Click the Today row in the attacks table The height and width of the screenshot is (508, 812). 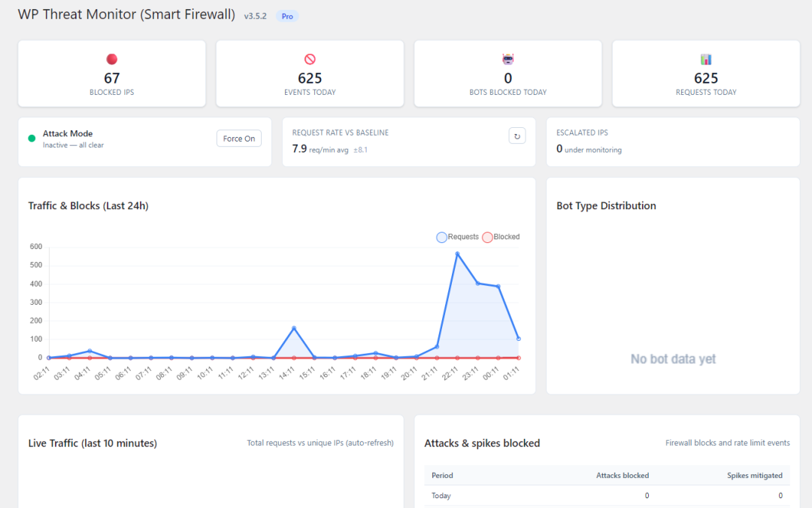tap(607, 495)
